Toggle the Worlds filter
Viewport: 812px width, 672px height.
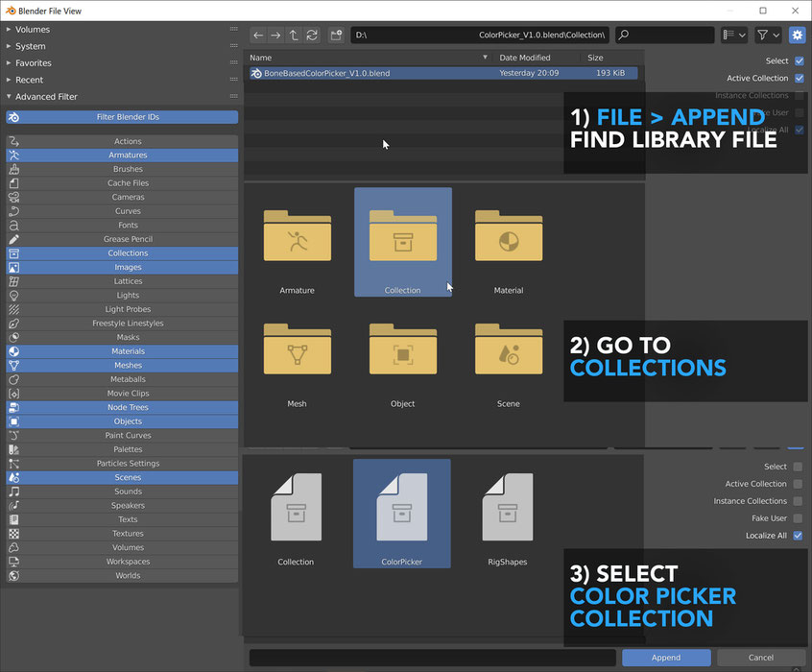(122, 575)
